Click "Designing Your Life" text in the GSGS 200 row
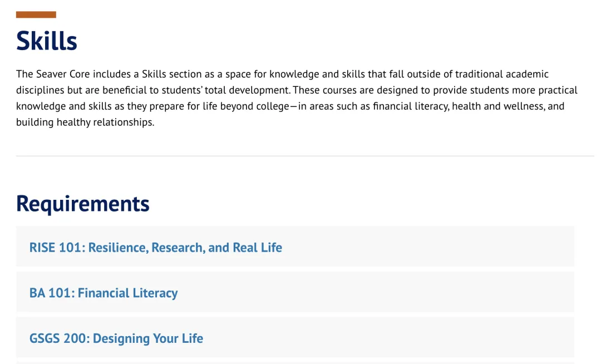 pyautogui.click(x=148, y=338)
